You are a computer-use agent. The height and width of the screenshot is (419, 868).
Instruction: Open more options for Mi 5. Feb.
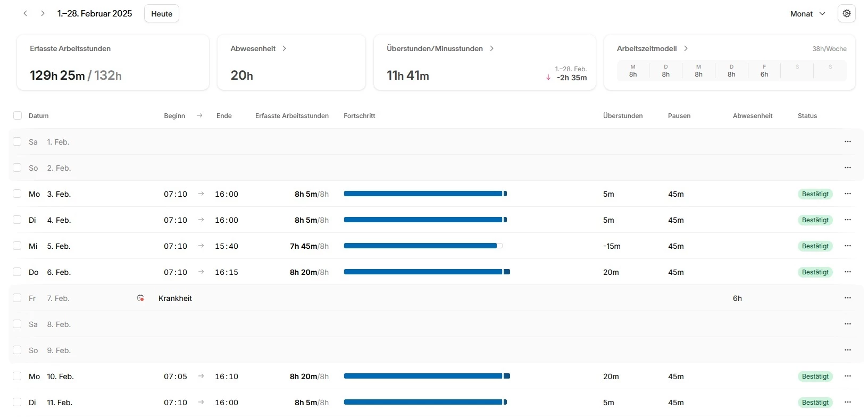848,246
